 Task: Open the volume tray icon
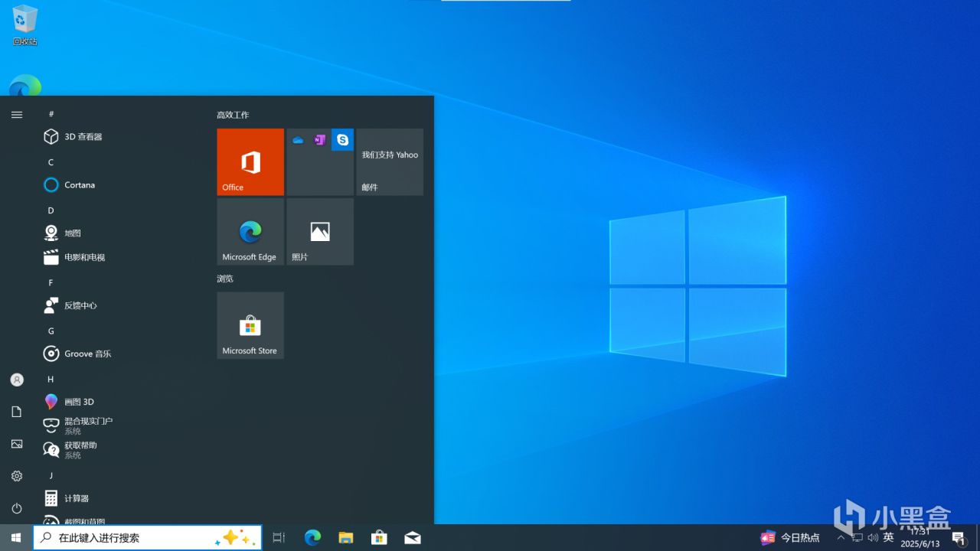(873, 538)
